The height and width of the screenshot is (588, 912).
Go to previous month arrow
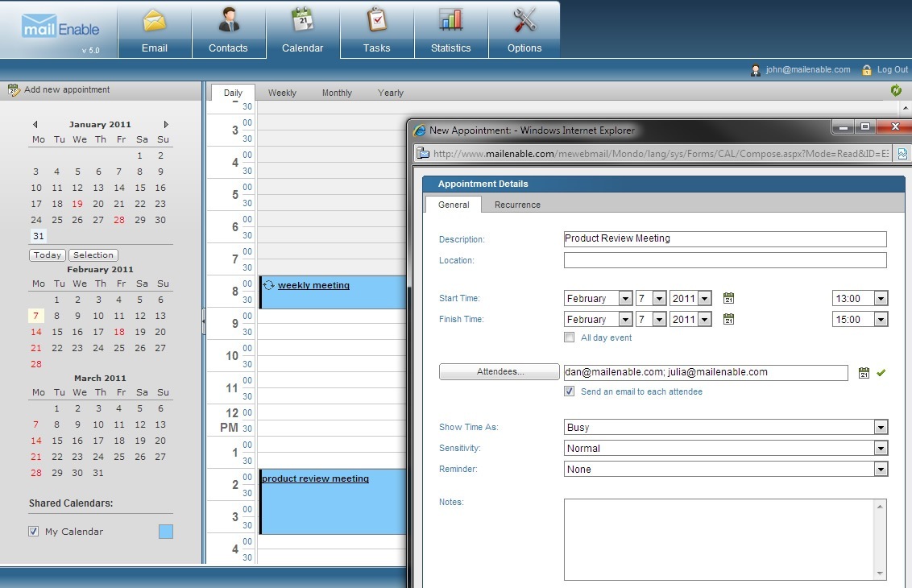tap(35, 125)
